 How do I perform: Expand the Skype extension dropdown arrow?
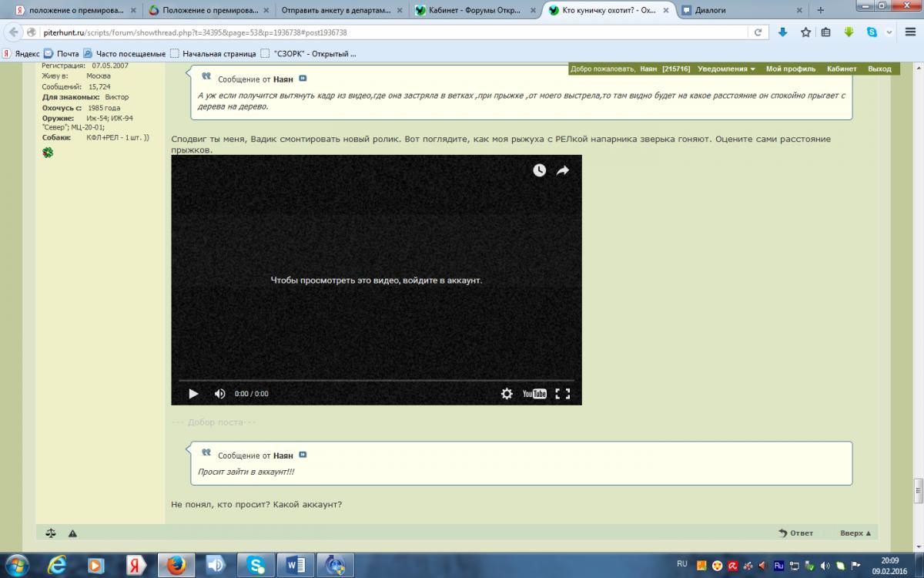[x=889, y=33]
